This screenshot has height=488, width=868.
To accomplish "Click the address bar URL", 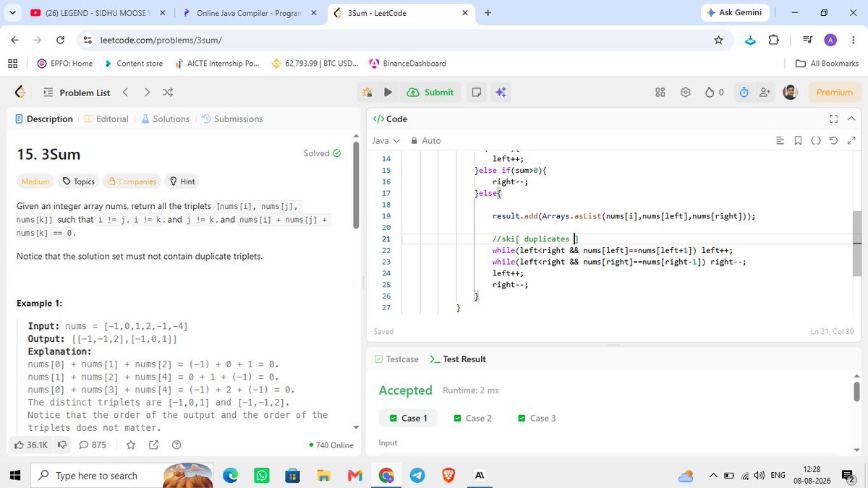I will tap(161, 40).
